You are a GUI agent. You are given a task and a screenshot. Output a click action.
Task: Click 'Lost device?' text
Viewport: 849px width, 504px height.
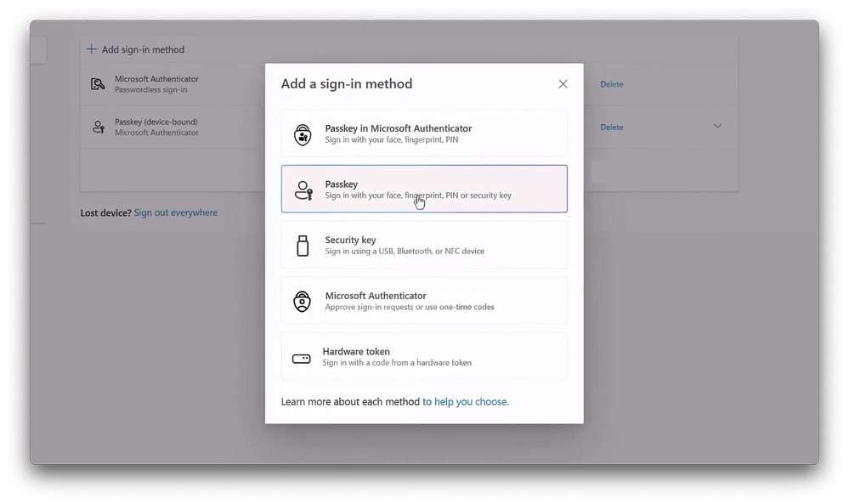coord(105,212)
